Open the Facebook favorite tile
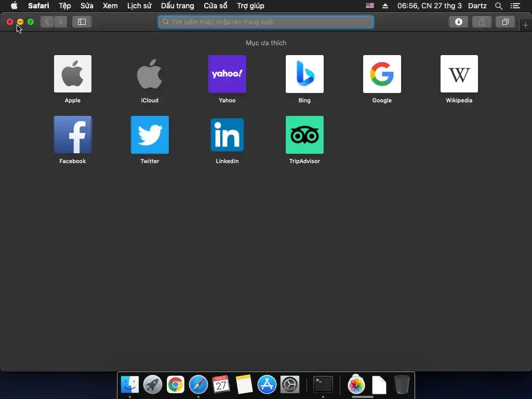Viewport: 532px width, 399px height. coord(73,135)
